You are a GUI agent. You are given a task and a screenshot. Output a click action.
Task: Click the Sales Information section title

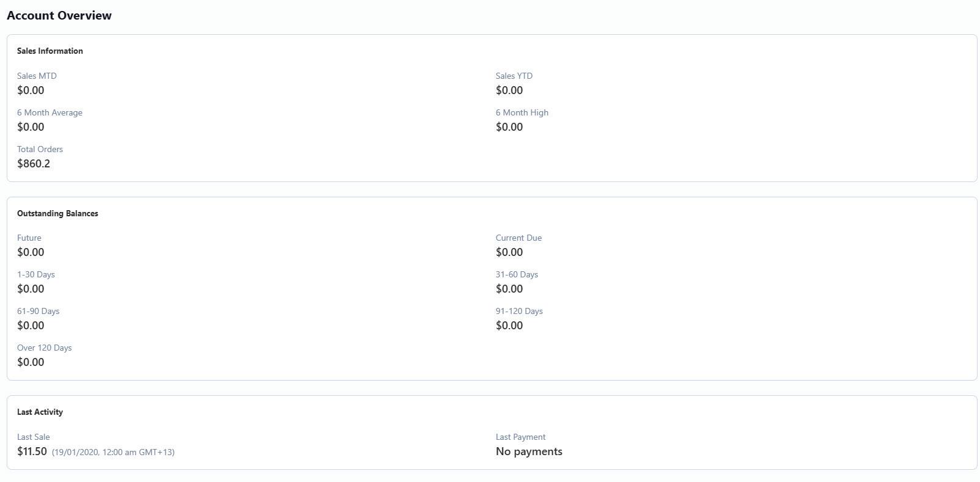50,51
